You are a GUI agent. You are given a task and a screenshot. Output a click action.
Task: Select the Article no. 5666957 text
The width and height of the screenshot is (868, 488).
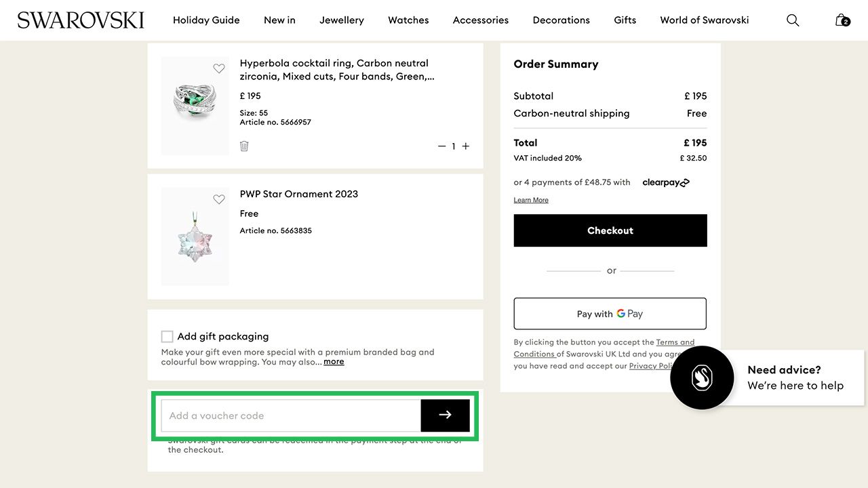pos(275,122)
